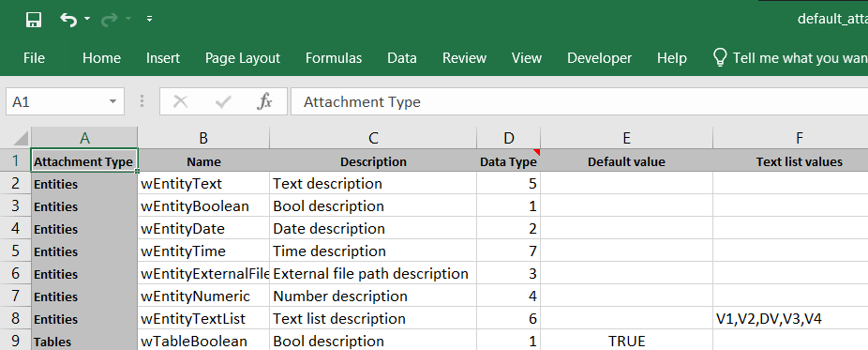This screenshot has height=350, width=868.
Task: Select column D header
Action: click(509, 138)
